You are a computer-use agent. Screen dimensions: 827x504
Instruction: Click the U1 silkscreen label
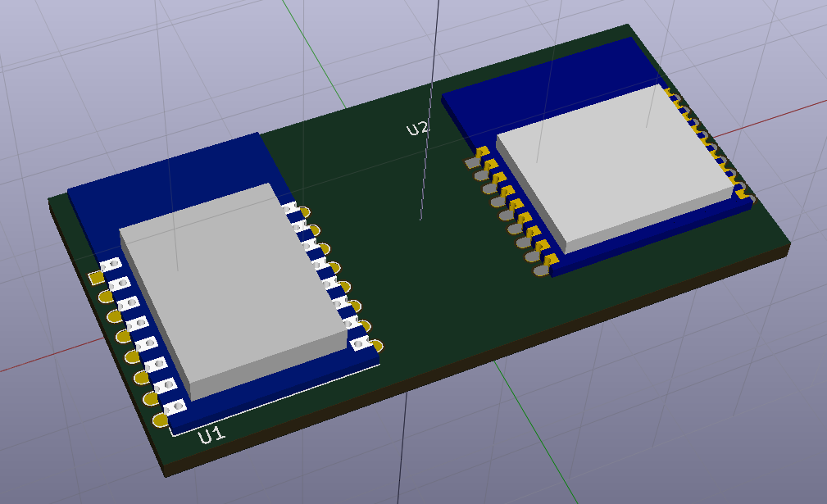coord(211,435)
